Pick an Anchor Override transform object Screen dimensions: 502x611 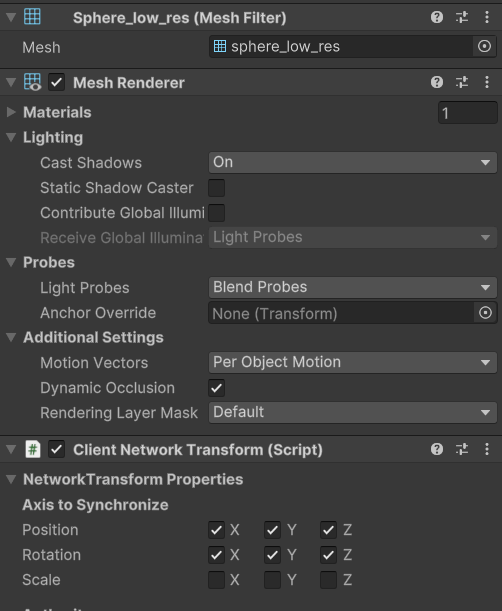(485, 313)
